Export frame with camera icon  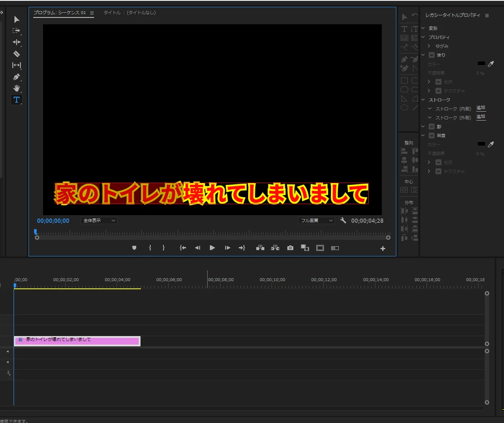pyautogui.click(x=290, y=248)
